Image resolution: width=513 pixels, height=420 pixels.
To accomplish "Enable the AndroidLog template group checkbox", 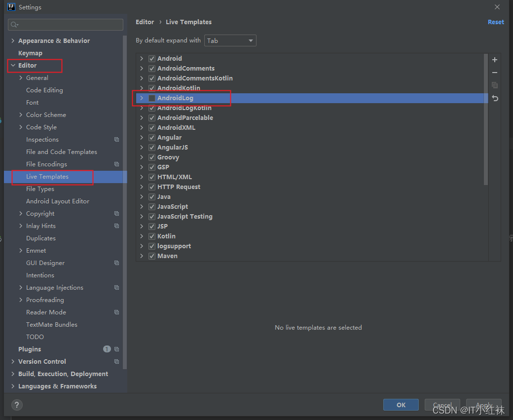I will click(152, 98).
